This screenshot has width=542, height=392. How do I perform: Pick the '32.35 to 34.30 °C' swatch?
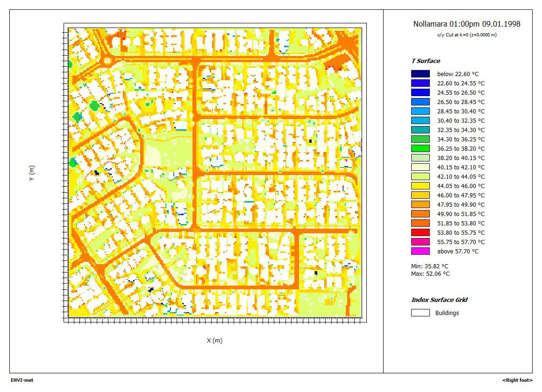421,130
